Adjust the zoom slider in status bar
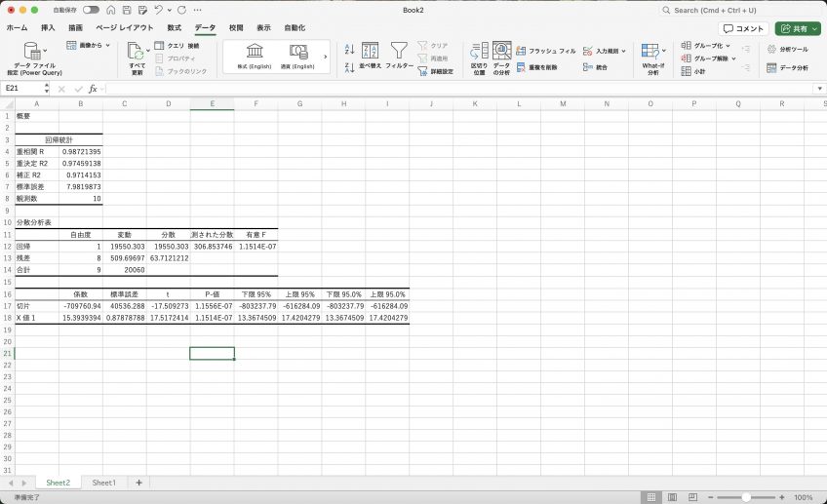Image resolution: width=827 pixels, height=504 pixels. point(746,497)
